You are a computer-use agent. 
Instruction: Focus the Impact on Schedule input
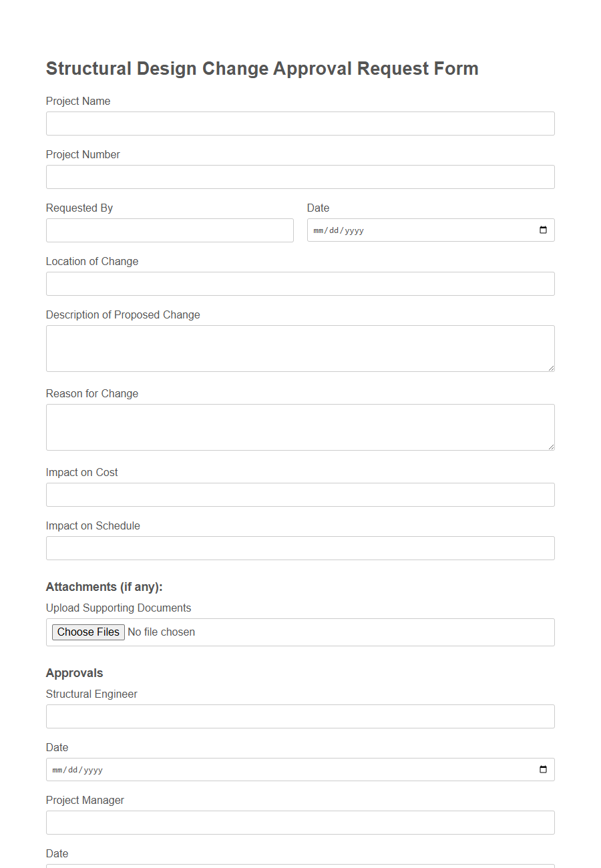pyautogui.click(x=299, y=548)
